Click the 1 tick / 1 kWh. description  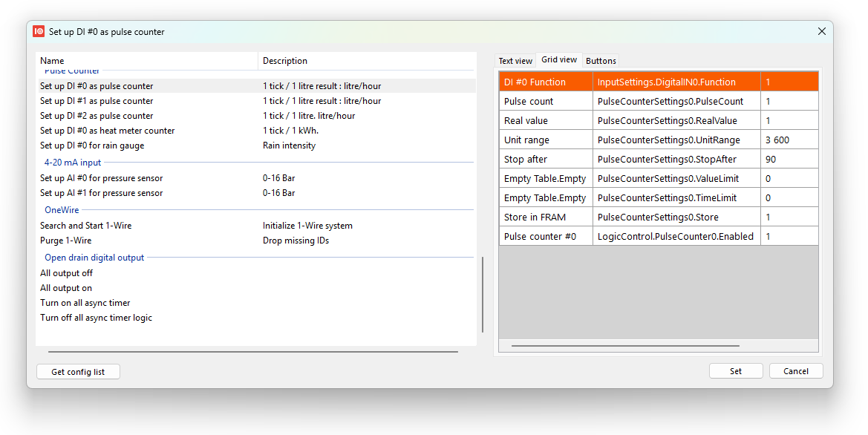(x=290, y=131)
